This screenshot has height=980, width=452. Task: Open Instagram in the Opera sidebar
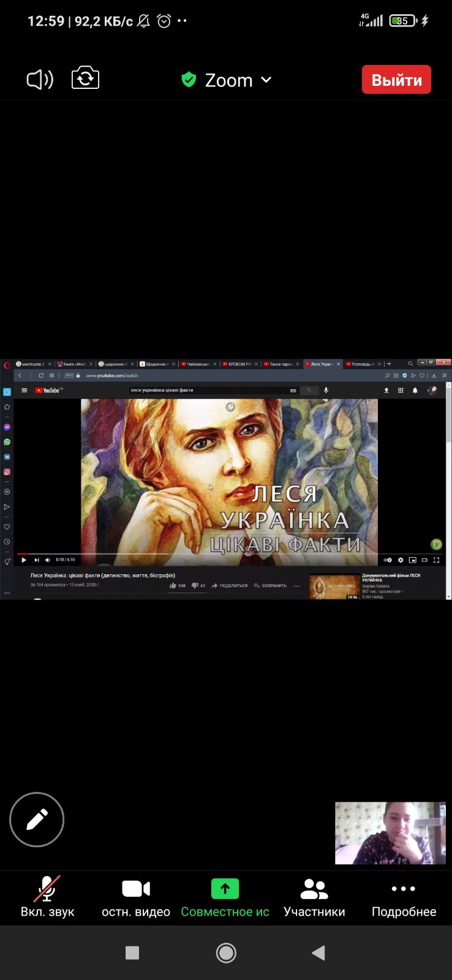click(7, 472)
